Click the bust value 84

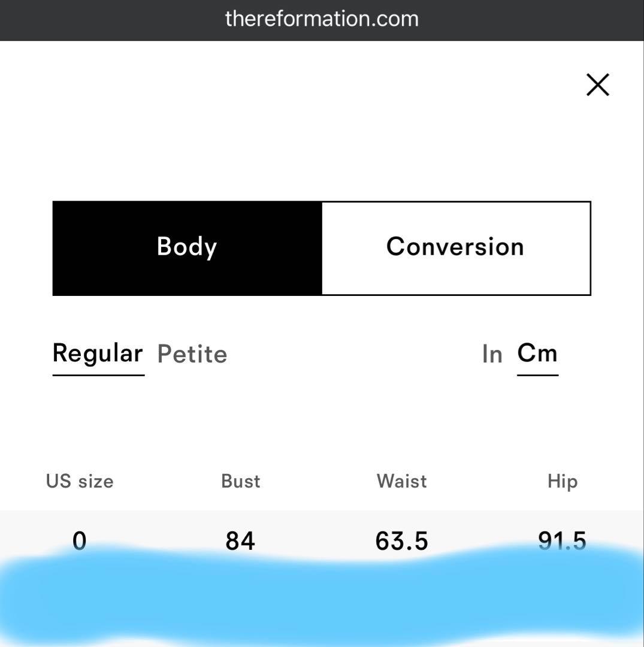click(x=240, y=541)
